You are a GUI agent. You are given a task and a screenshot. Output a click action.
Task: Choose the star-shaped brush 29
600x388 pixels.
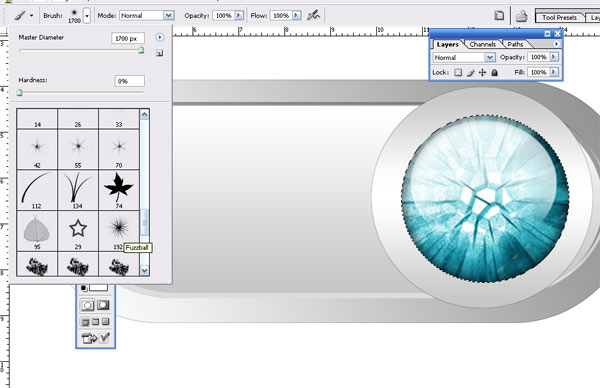pos(78,231)
